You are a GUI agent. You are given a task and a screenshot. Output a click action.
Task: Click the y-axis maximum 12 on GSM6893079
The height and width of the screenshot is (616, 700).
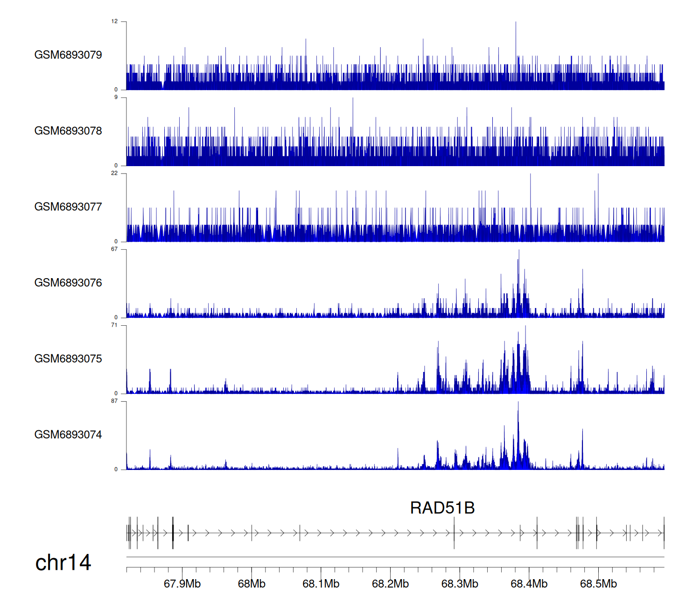114,21
